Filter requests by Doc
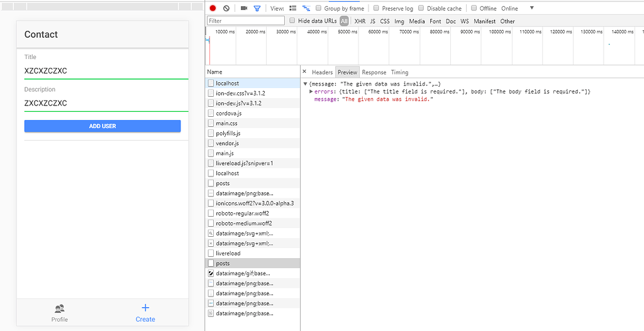644x331 pixels. click(x=451, y=21)
